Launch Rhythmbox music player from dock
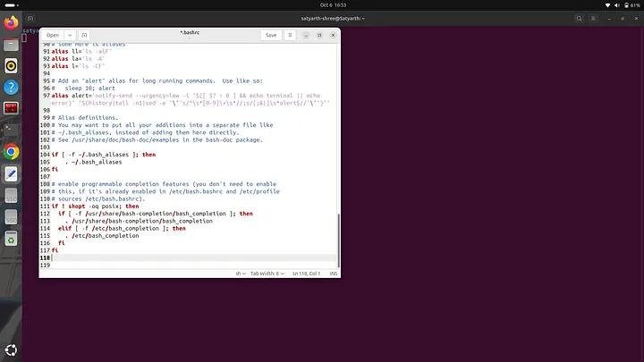The height and width of the screenshot is (362, 644). (x=11, y=65)
